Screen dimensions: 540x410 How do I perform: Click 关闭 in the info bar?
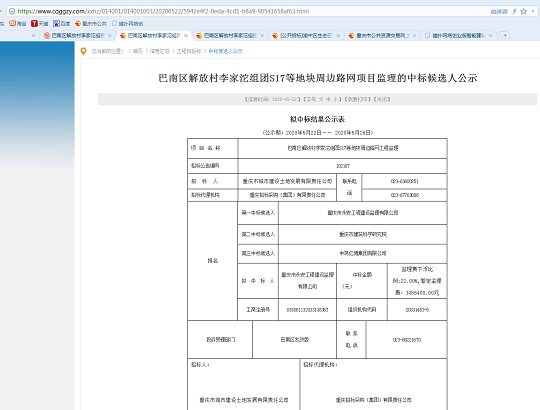(x=382, y=99)
